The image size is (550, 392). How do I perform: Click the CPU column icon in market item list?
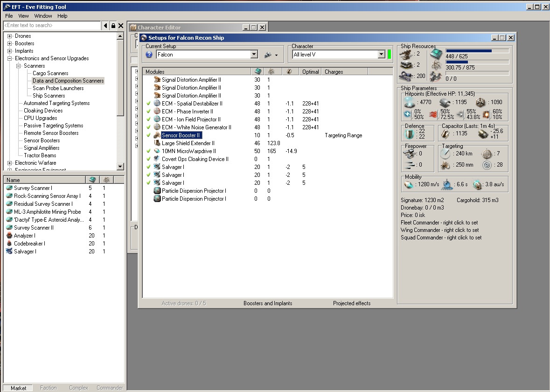(92, 180)
